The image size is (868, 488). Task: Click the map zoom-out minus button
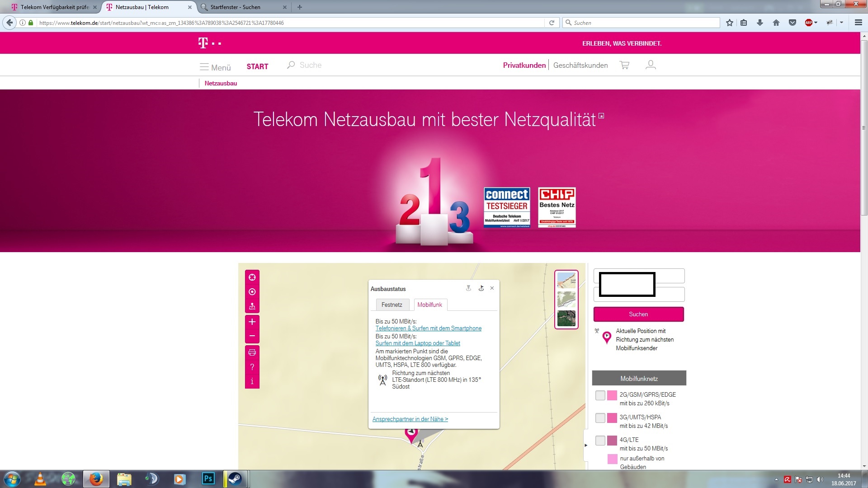(x=252, y=336)
